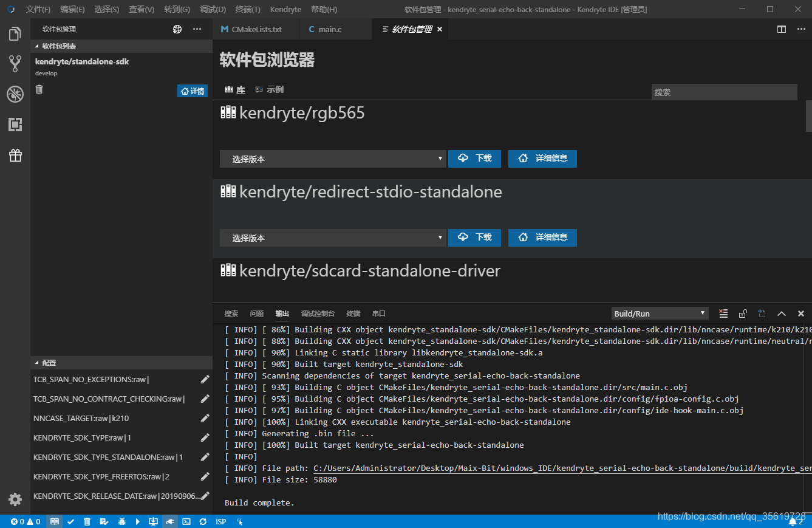Switch to the 串口 panel tab

pyautogui.click(x=378, y=314)
